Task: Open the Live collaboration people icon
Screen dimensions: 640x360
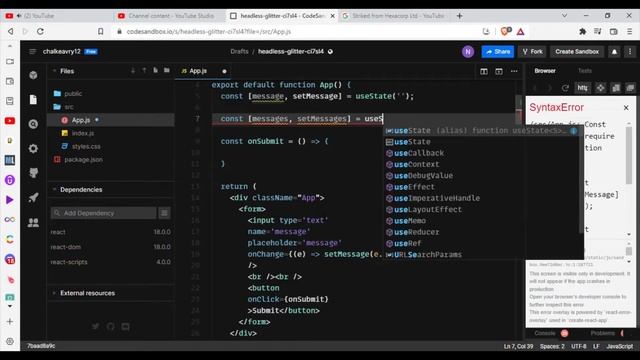Action: tap(33, 222)
